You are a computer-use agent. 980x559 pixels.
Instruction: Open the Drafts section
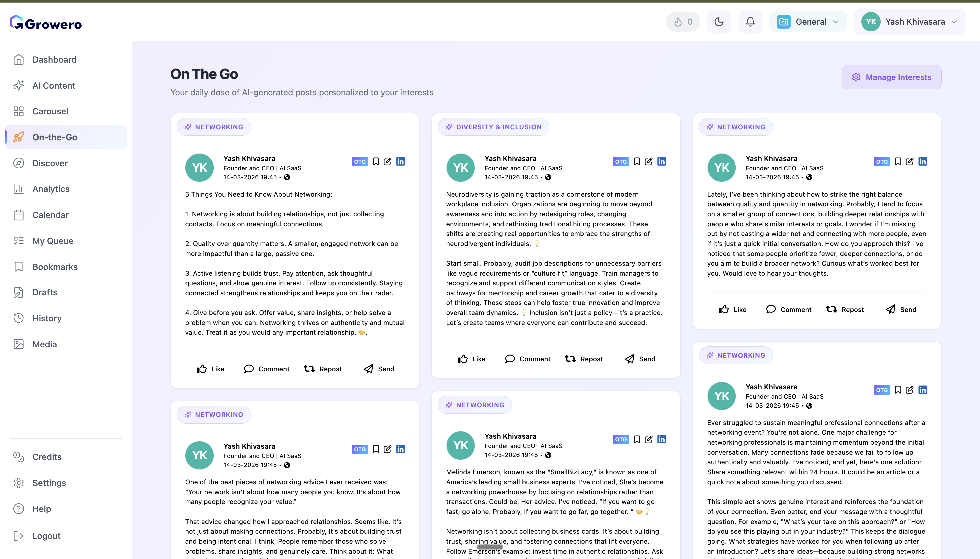click(45, 292)
